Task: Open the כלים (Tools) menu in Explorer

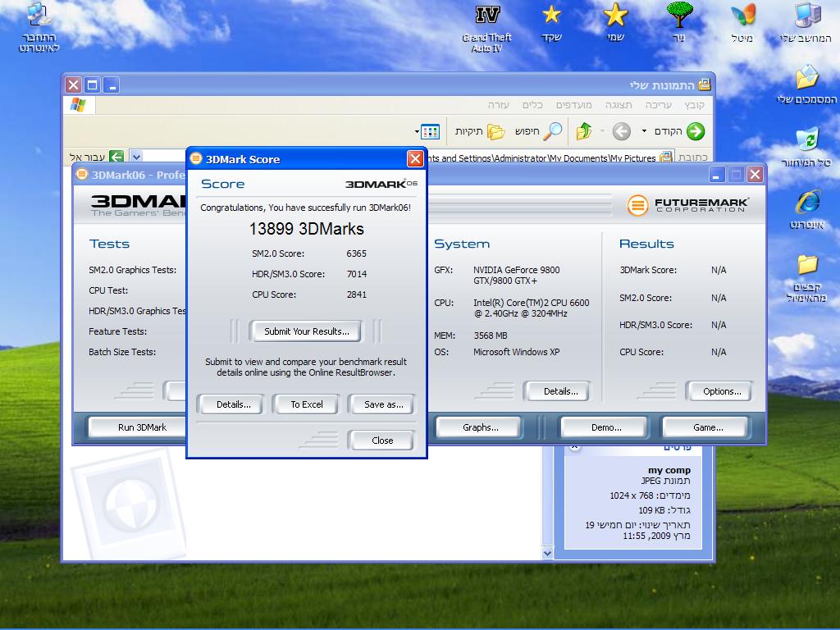Action: point(532,105)
